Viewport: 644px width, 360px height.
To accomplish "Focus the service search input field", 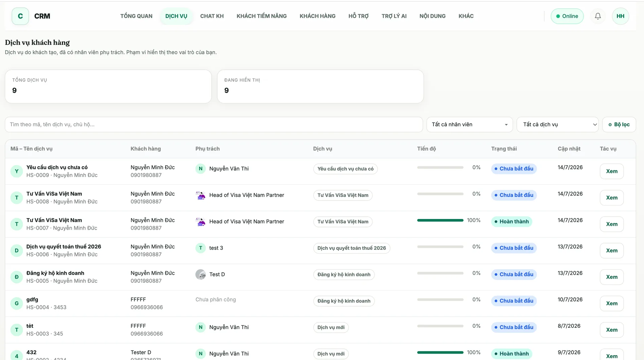I will pyautogui.click(x=214, y=125).
